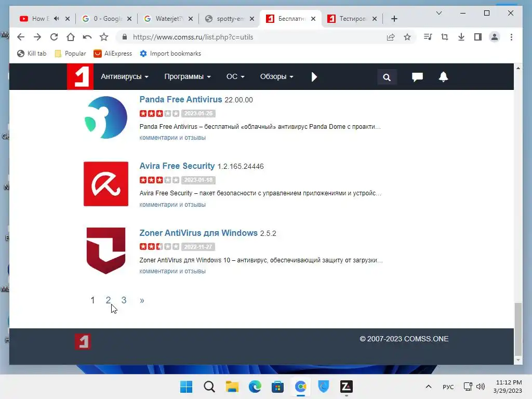Expand the ОС dropdown menu
This screenshot has height=399, width=532.
click(235, 76)
